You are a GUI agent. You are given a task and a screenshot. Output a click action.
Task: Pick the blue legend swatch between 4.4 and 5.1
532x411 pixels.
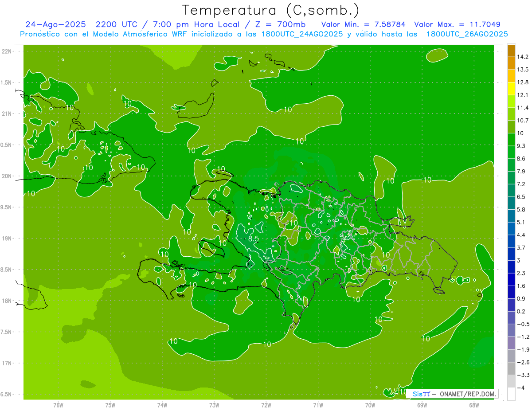click(511, 229)
